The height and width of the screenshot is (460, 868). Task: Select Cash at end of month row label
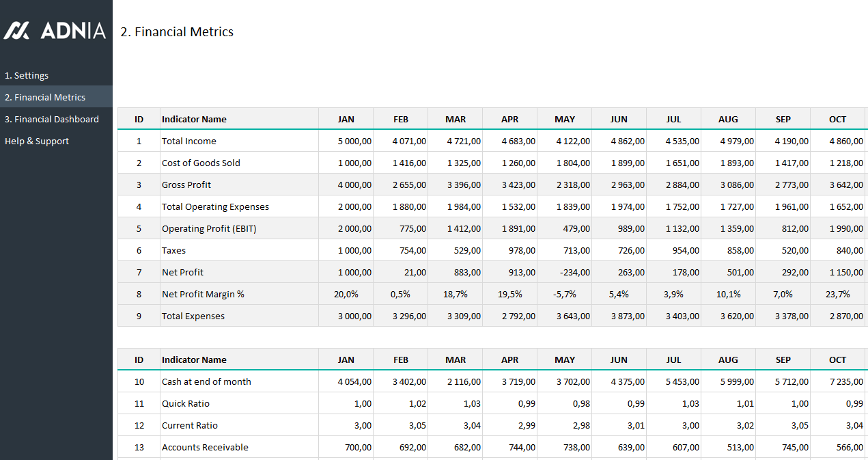pos(206,382)
